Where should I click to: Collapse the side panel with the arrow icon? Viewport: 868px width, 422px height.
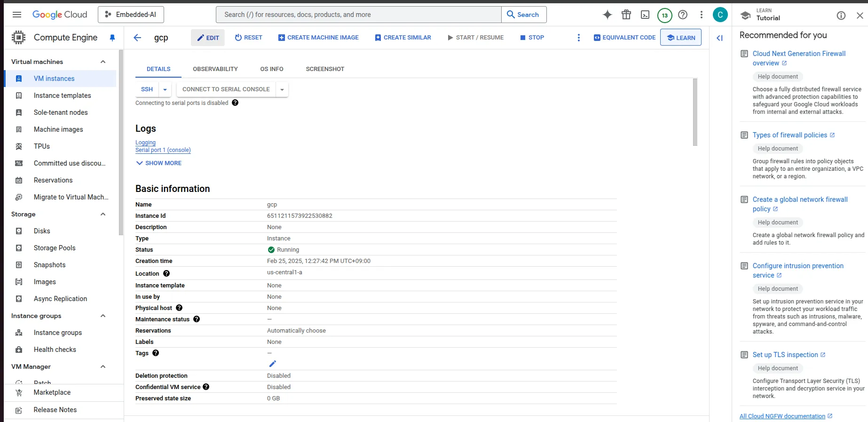coord(719,38)
